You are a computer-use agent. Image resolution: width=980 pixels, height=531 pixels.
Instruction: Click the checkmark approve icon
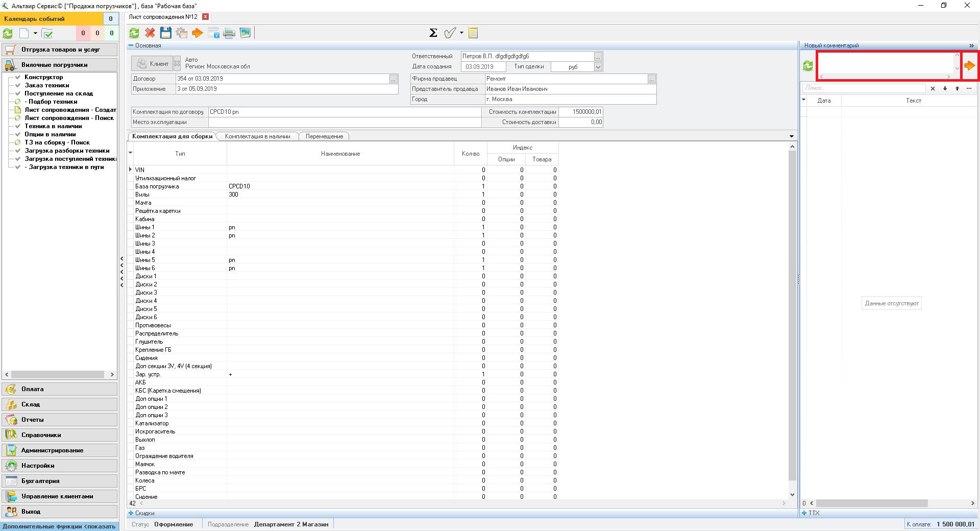pos(450,33)
